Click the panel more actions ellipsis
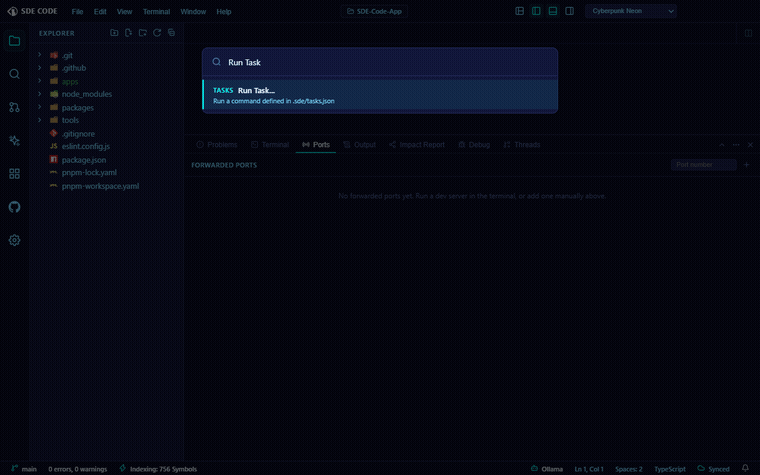Viewport: 760px width, 475px height. (x=736, y=145)
